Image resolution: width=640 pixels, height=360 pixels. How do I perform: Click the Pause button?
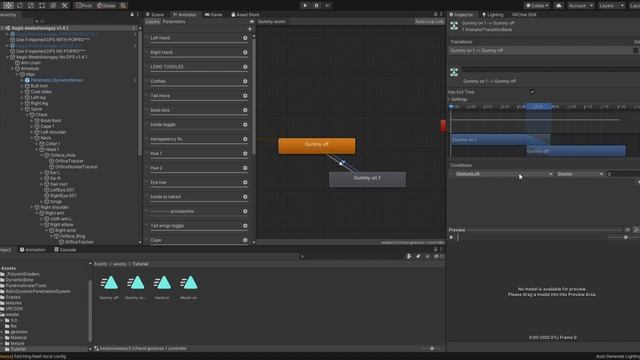coord(316,6)
